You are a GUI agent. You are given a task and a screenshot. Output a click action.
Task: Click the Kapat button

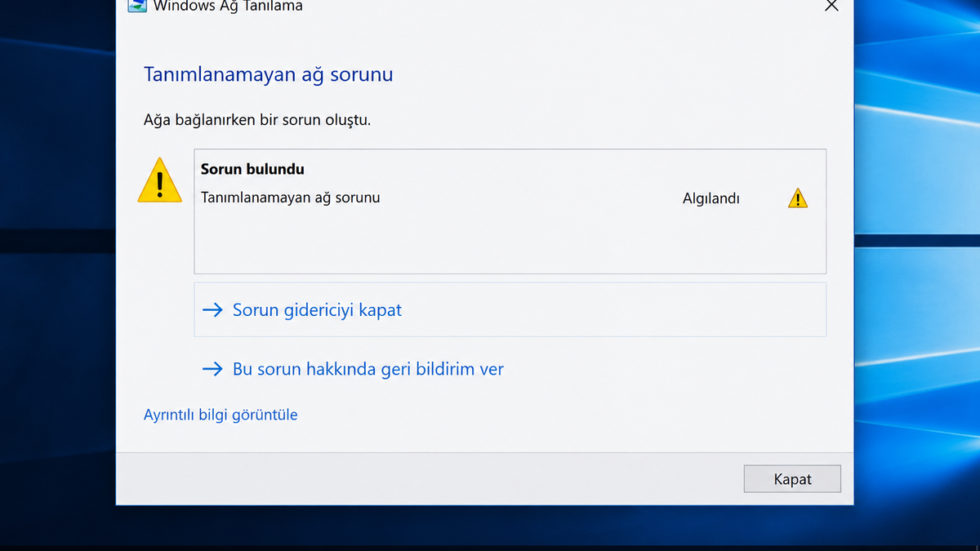pos(792,479)
